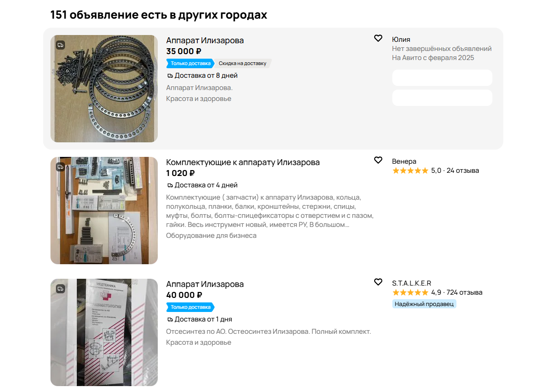Click delivery badge icon on Медтехника box photo
541x392 pixels.
[60, 288]
